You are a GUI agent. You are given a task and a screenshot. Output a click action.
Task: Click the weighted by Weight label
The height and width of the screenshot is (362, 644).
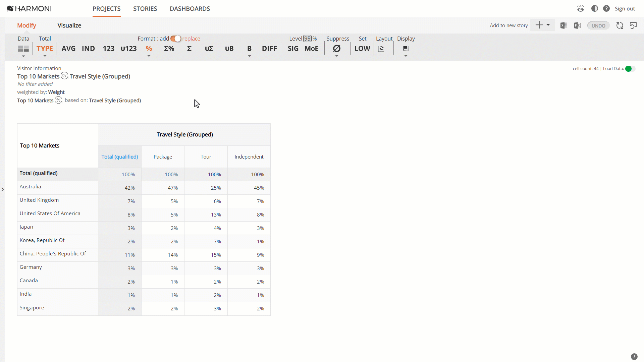click(41, 92)
